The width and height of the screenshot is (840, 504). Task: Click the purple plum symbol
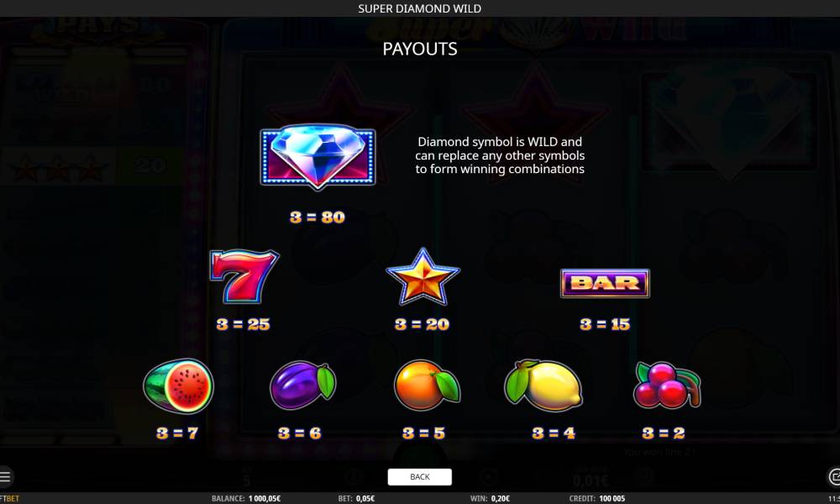pyautogui.click(x=302, y=386)
